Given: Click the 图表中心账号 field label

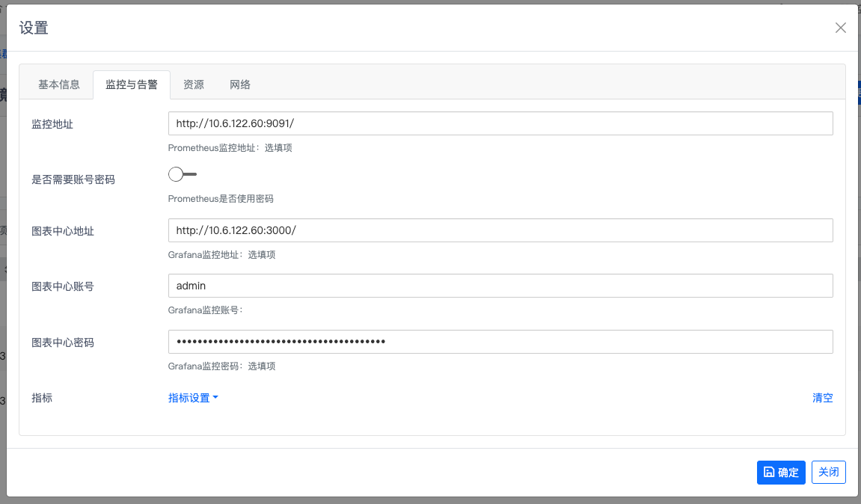Looking at the screenshot, I should 63,286.
